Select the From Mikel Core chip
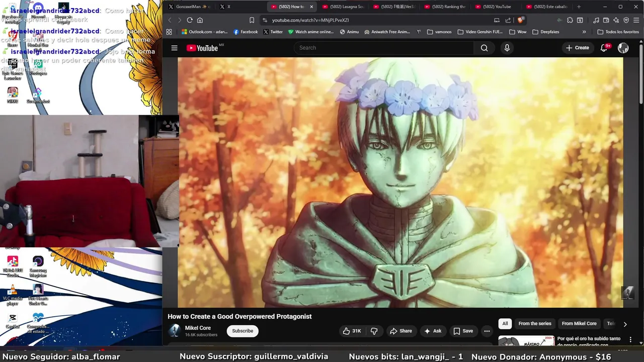The width and height of the screenshot is (644, 362). click(579, 324)
